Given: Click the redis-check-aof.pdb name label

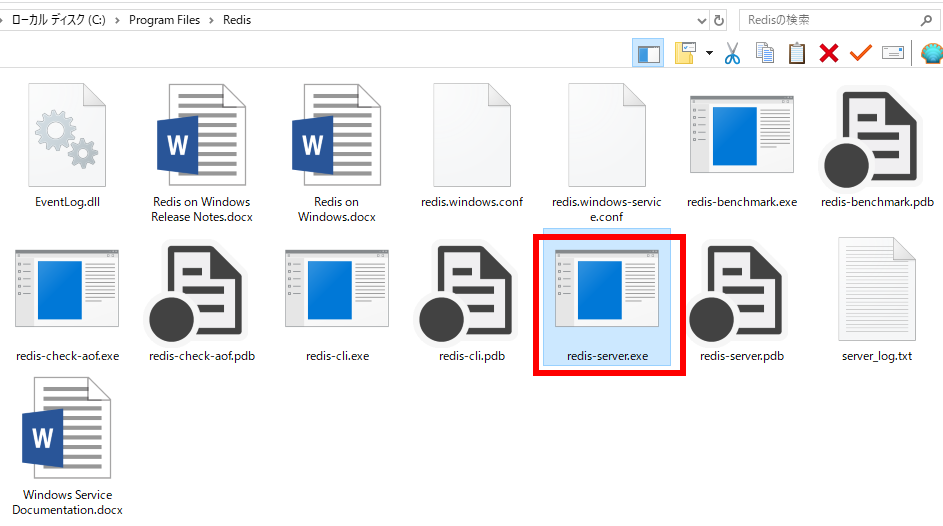Looking at the screenshot, I should tap(202, 356).
